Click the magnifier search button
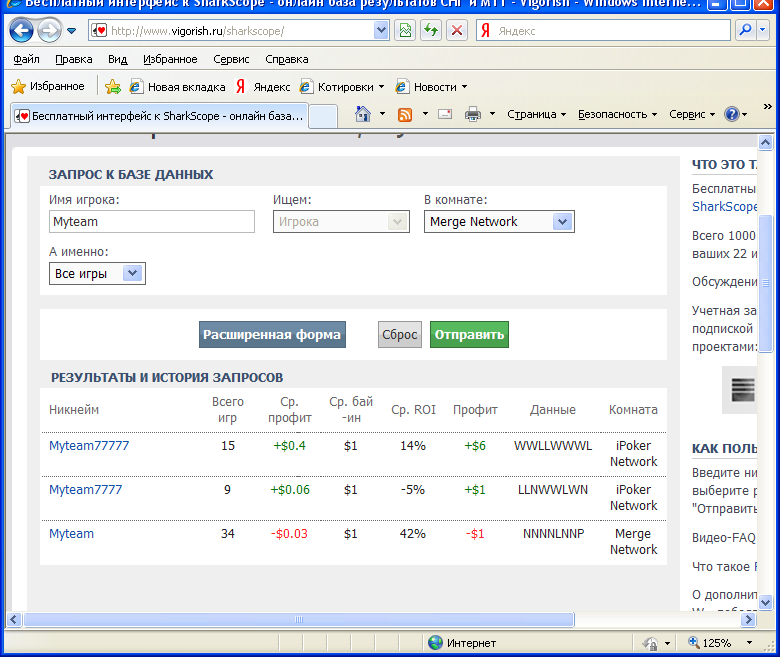Image resolution: width=780 pixels, height=657 pixels. coord(745,30)
